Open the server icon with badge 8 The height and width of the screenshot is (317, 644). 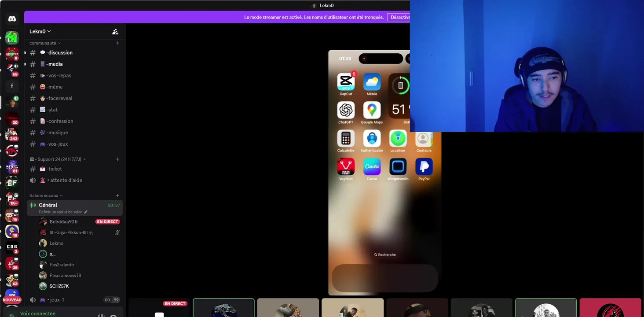click(x=12, y=54)
